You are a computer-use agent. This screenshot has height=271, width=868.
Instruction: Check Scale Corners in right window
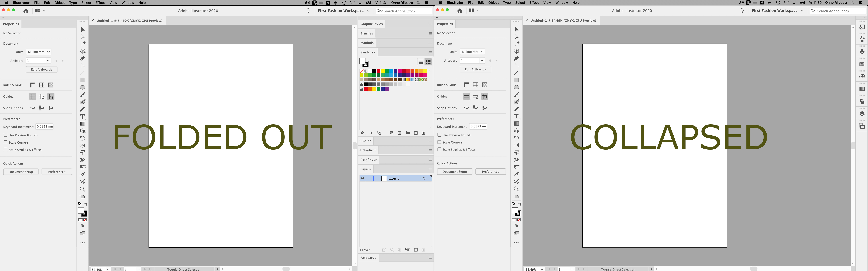point(439,142)
